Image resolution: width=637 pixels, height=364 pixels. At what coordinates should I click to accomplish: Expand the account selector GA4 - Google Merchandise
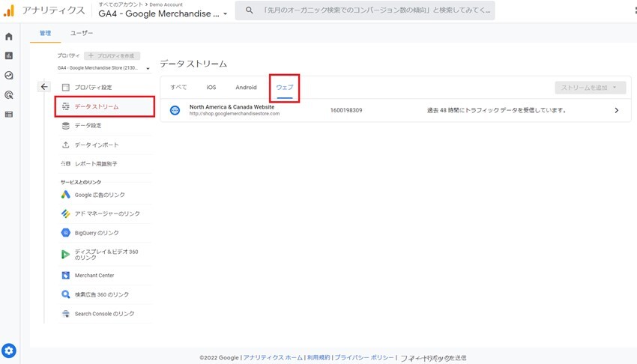(163, 13)
